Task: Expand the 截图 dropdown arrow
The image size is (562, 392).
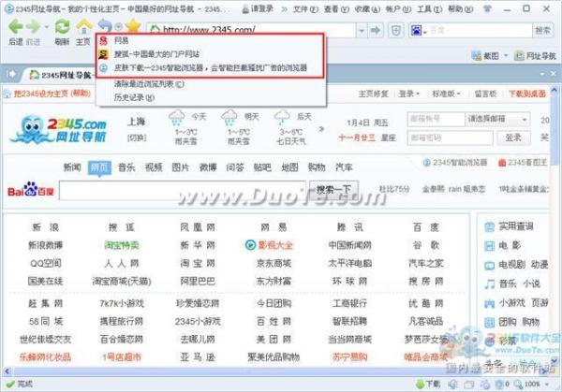Action: (506, 56)
